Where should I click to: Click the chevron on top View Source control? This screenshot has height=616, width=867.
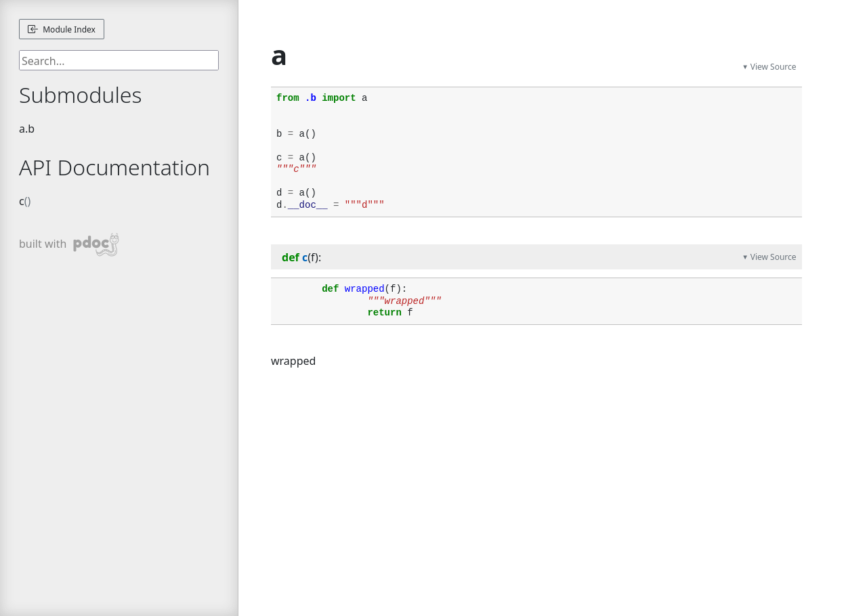tap(745, 66)
